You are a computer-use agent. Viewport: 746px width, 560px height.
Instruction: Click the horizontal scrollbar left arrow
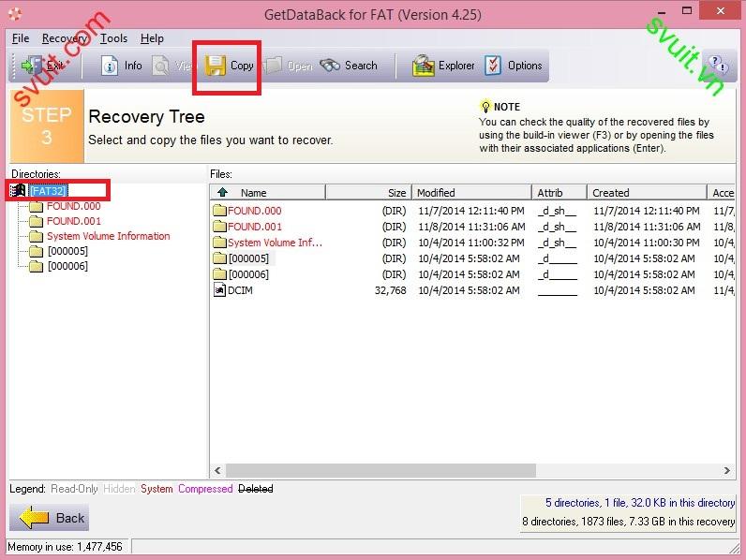pos(217,471)
